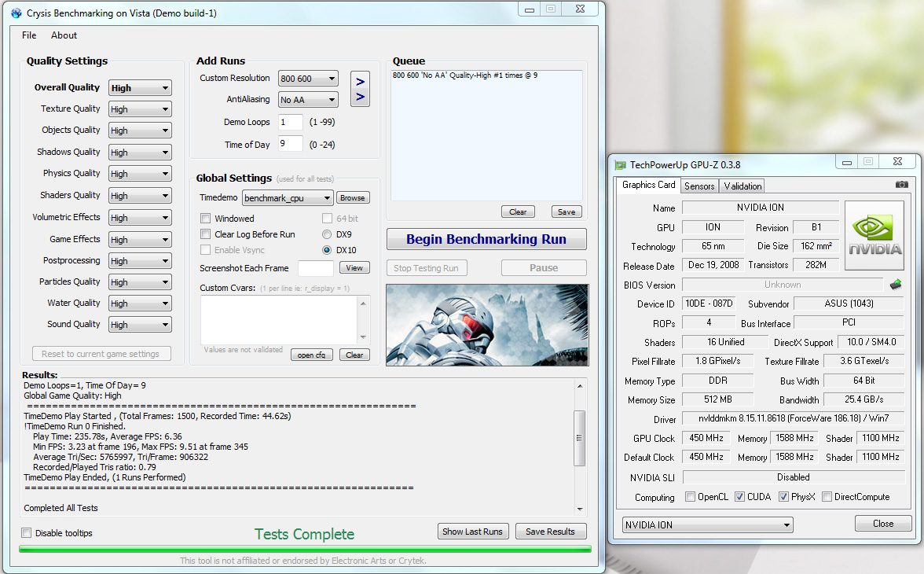
Task: Check the Disable tooltips box
Action: tap(27, 532)
